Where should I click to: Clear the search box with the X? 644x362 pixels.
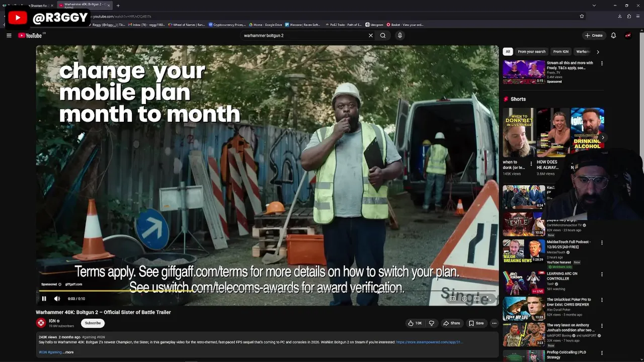coord(371,35)
